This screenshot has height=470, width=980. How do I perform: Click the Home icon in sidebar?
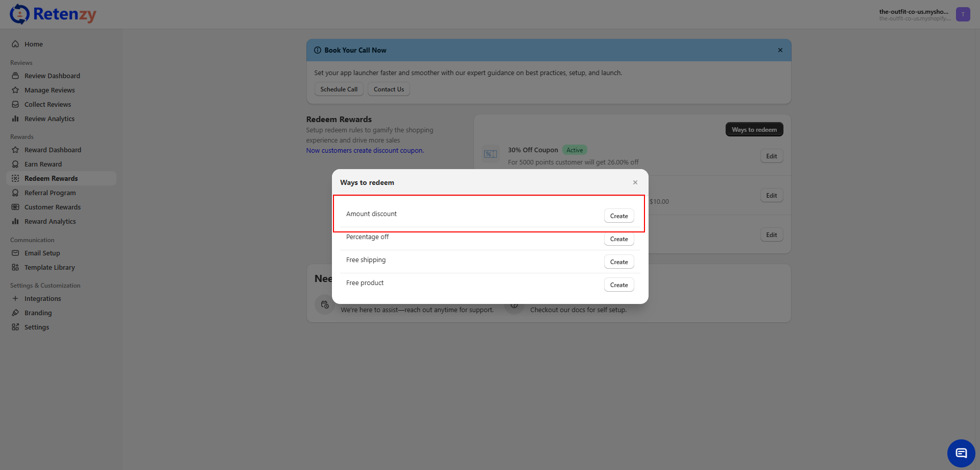point(15,44)
